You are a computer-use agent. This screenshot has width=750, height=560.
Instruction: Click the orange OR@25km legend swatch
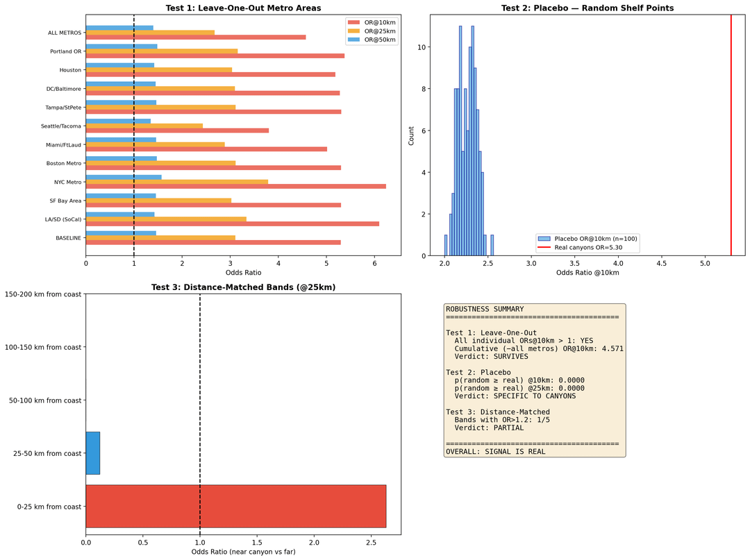coord(353,31)
